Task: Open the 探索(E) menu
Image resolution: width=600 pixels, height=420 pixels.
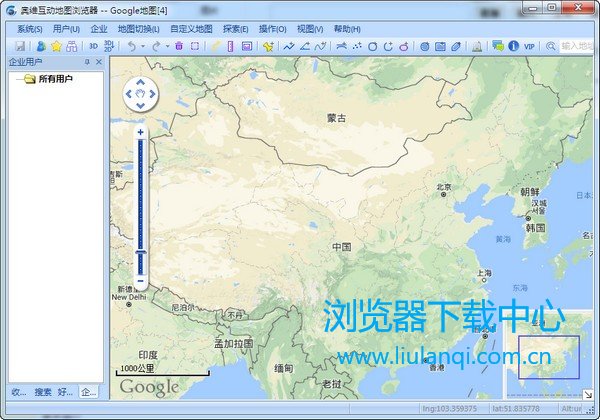Action: click(235, 29)
